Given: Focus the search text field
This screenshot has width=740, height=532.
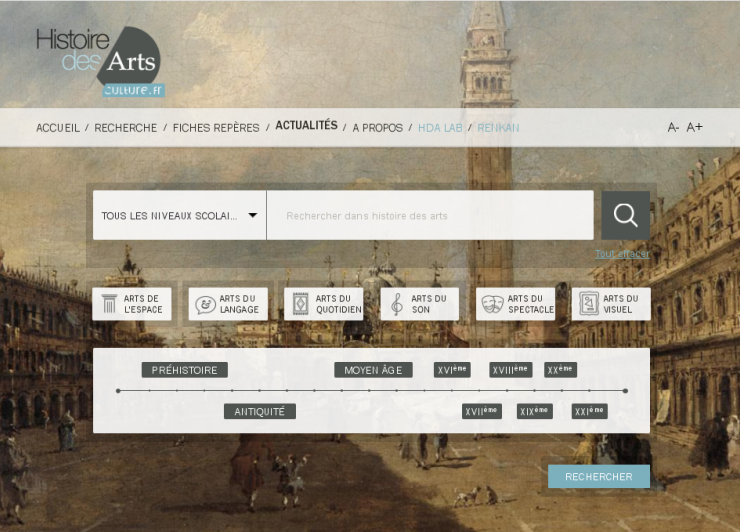Looking at the screenshot, I should tap(430, 215).
